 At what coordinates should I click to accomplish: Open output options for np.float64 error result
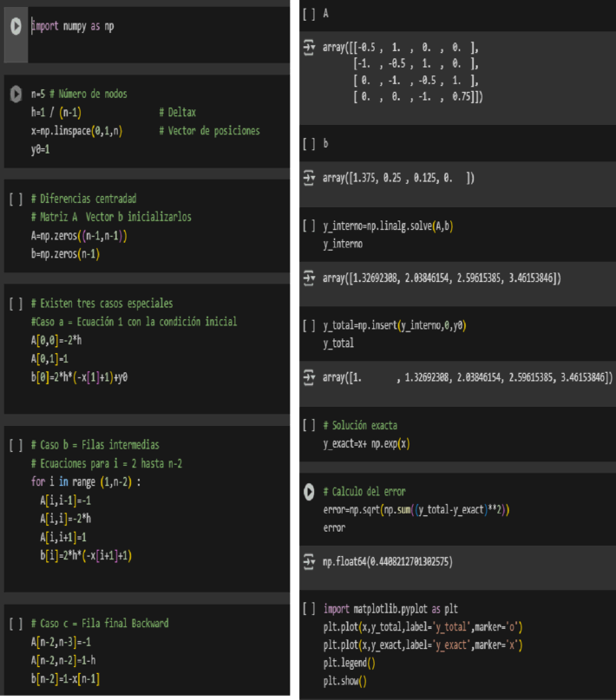click(309, 561)
